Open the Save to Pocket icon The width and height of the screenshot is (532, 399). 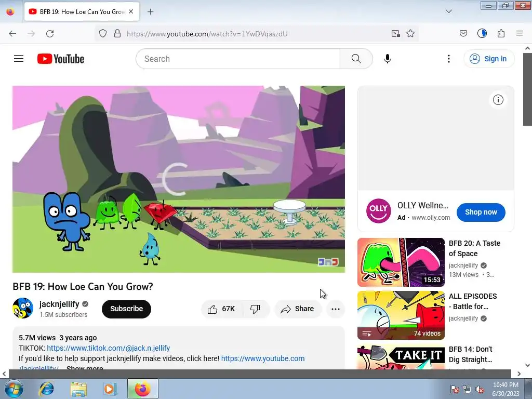pos(463,34)
